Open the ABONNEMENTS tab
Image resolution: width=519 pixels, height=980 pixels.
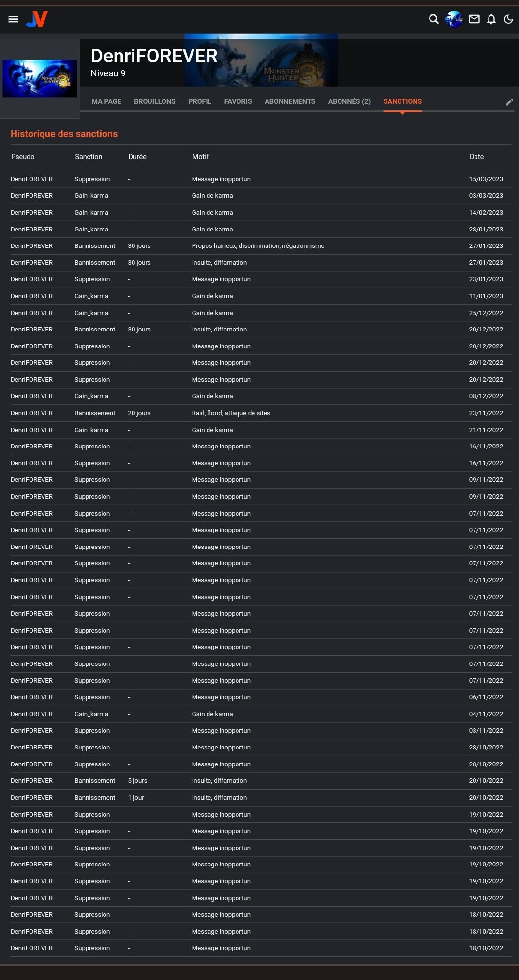(290, 101)
